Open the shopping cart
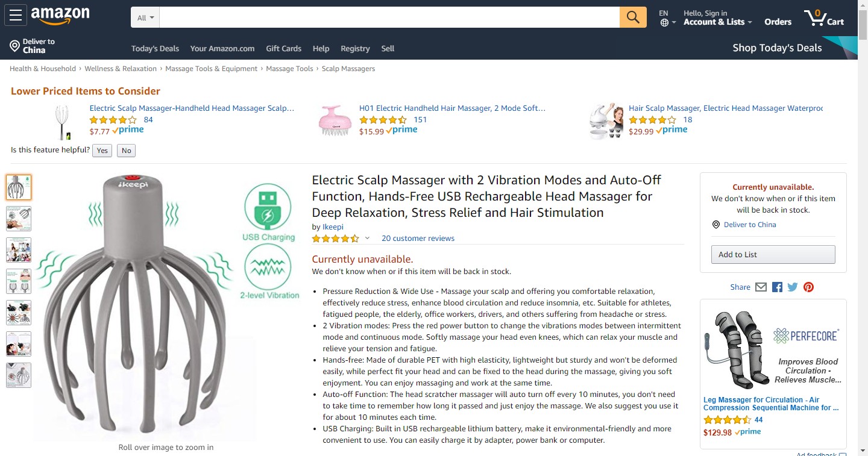 tap(824, 18)
